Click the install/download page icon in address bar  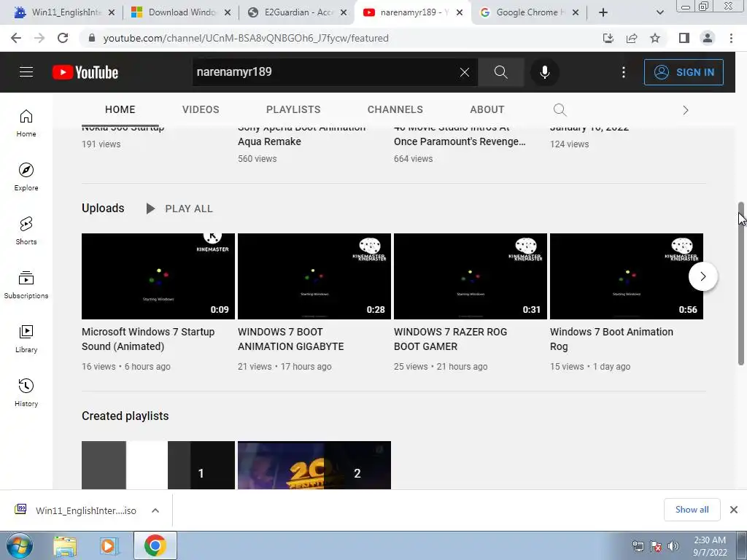[608, 38]
